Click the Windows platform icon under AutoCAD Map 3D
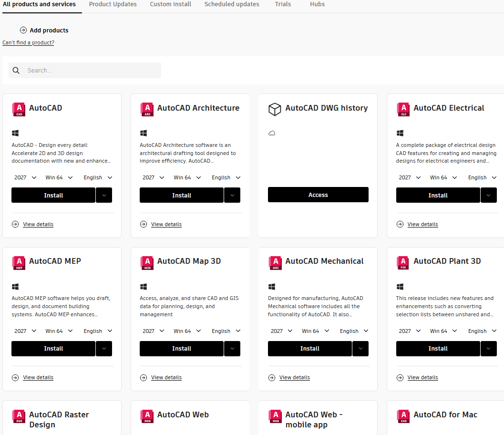 click(x=144, y=287)
